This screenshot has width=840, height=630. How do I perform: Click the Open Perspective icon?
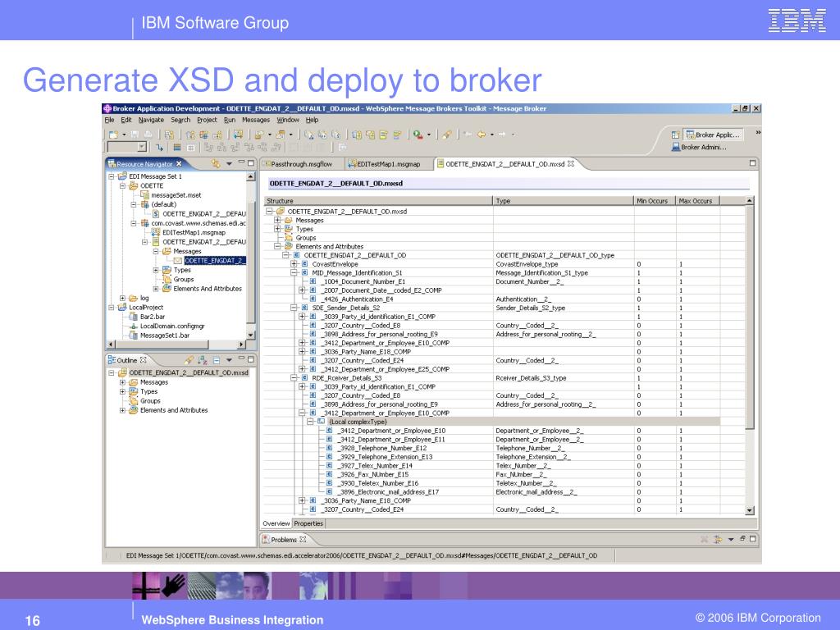pos(676,135)
